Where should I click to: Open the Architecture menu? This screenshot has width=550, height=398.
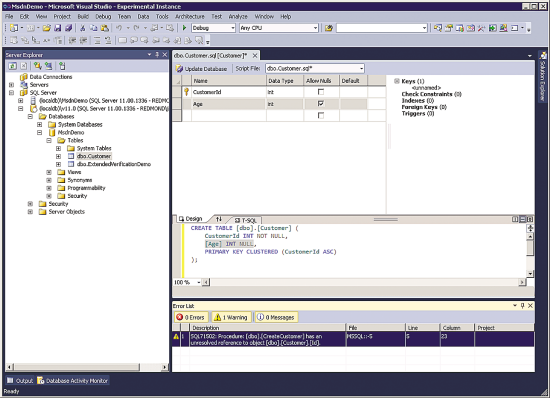(190, 16)
